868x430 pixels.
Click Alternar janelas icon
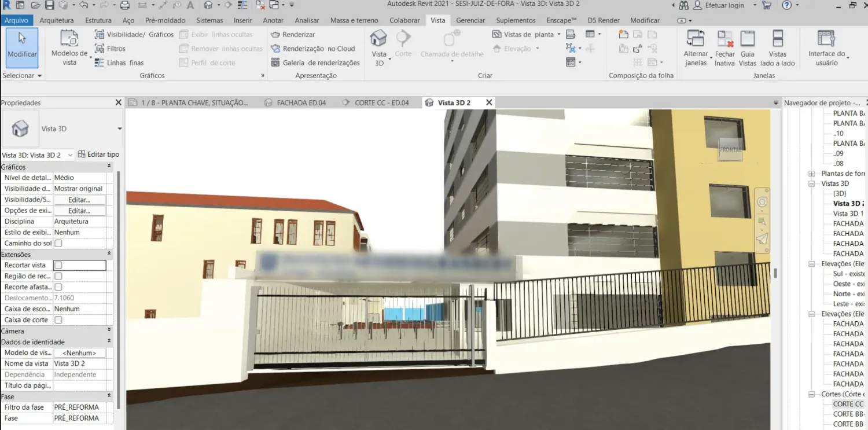click(x=696, y=39)
